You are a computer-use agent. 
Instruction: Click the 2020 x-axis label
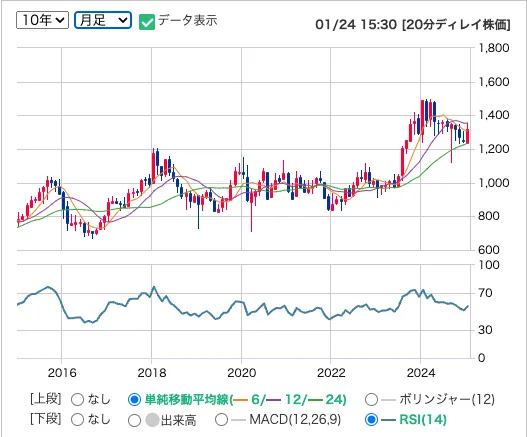click(x=241, y=373)
